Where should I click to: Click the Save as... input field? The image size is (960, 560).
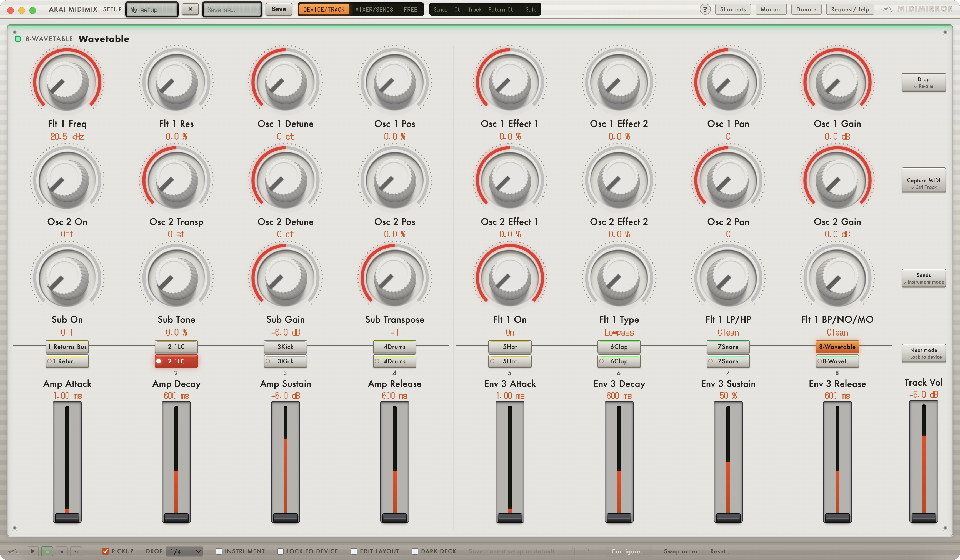point(232,9)
